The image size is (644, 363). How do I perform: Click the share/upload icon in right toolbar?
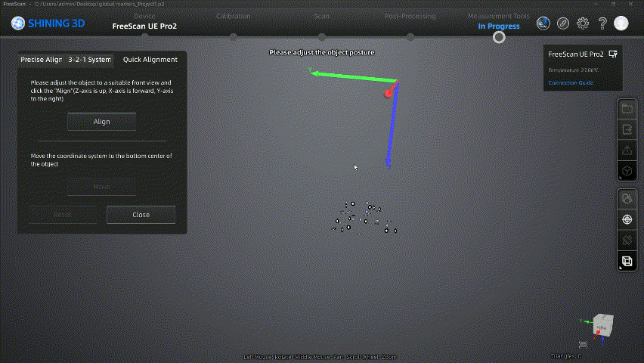pyautogui.click(x=627, y=150)
